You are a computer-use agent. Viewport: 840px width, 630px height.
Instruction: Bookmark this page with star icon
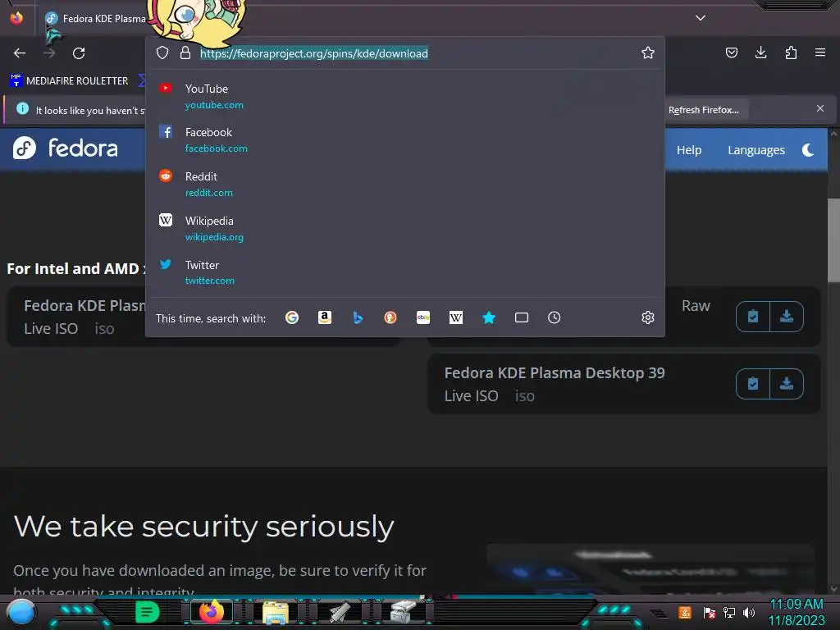pos(648,52)
